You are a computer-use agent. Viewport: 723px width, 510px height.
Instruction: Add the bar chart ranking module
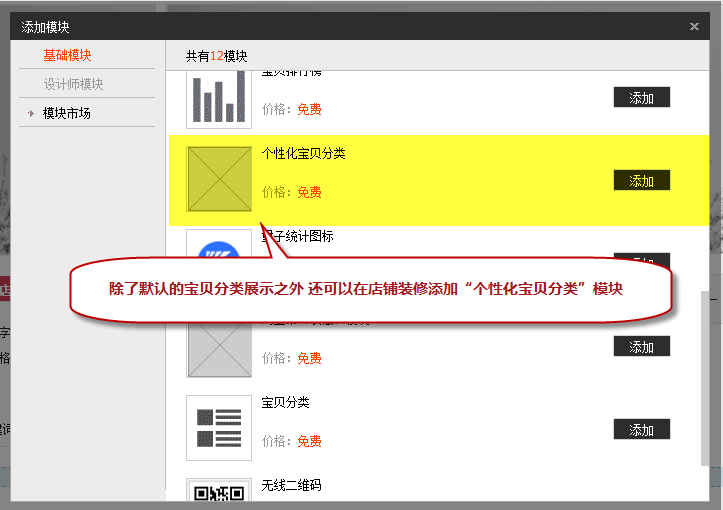tap(641, 97)
